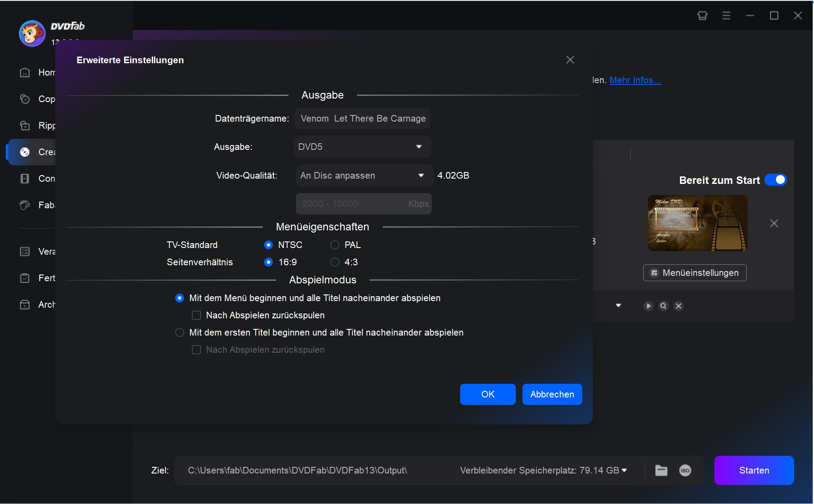Click the task list icon beside Vera
Screen dimensions: 814x504
[25, 252]
